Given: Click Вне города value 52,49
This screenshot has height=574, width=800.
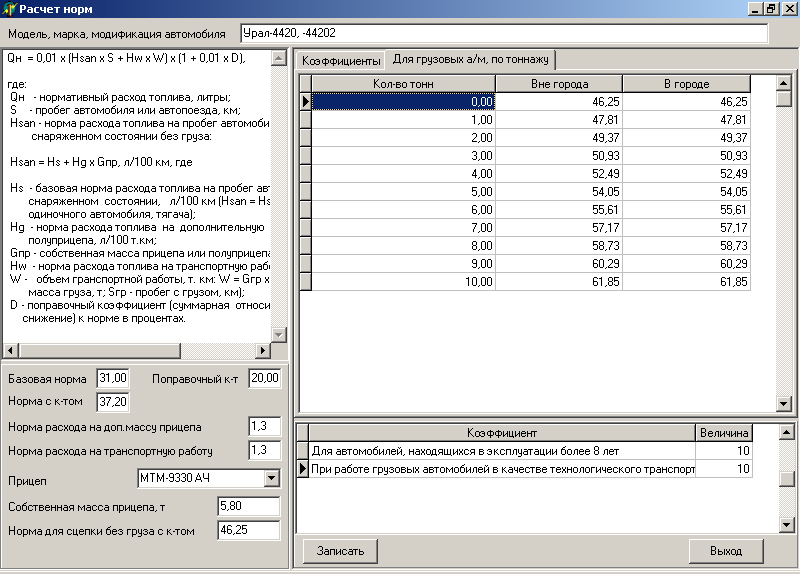Looking at the screenshot, I should click(x=559, y=173).
